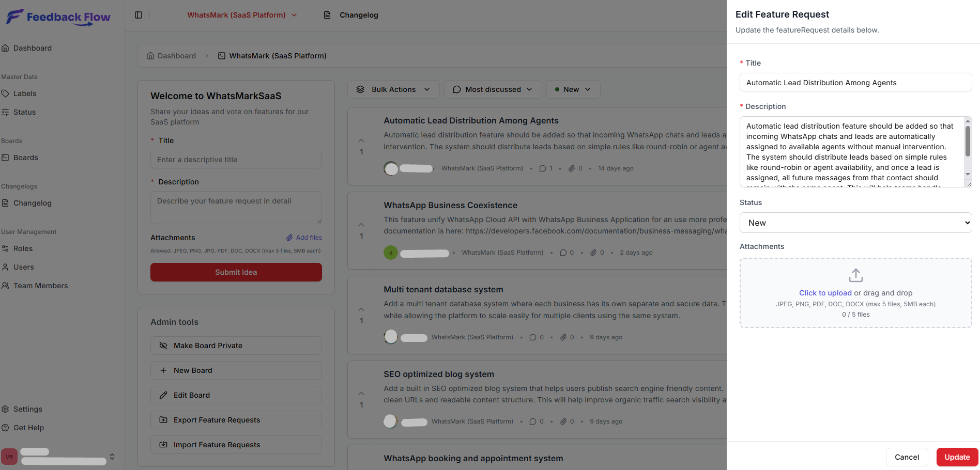Upvote the Multi tenant database system idea
The height and width of the screenshot is (470, 980).
(361, 309)
